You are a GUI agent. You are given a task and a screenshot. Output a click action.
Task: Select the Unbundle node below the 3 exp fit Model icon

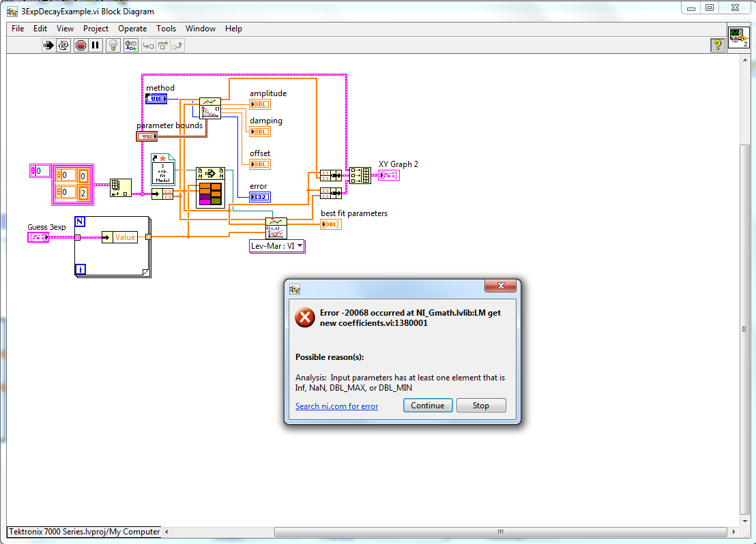[x=162, y=194]
